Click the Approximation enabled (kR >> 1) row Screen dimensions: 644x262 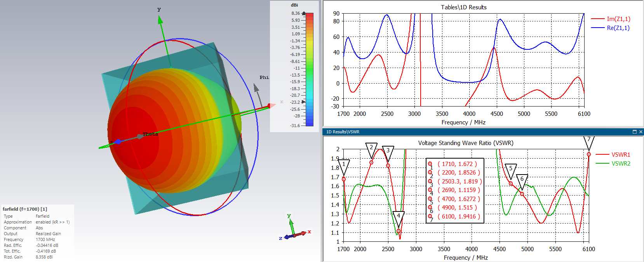[37, 222]
